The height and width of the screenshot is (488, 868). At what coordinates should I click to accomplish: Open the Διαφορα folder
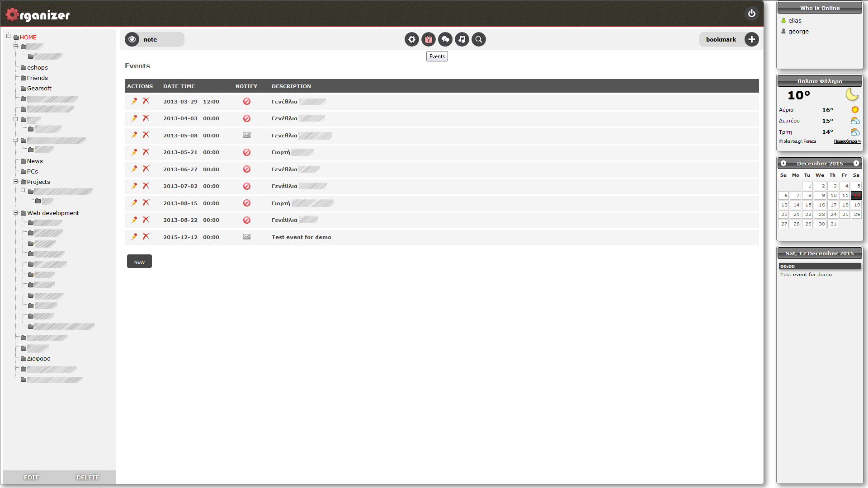click(x=38, y=358)
